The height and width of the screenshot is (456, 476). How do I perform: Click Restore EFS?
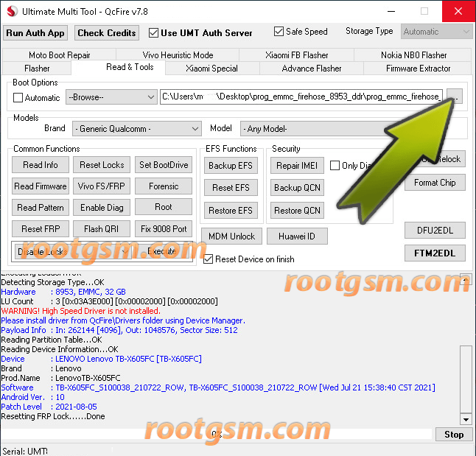[231, 211]
